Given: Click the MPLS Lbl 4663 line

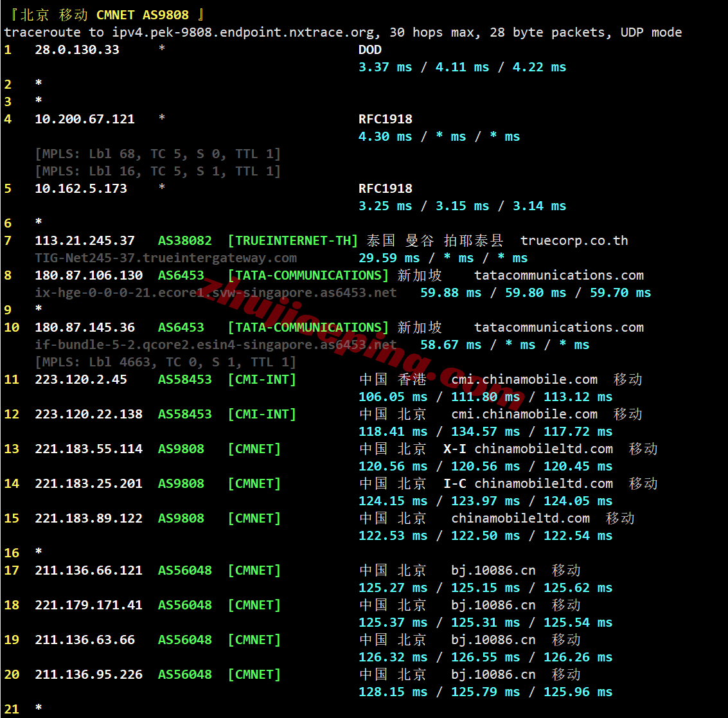Looking at the screenshot, I should 165,362.
